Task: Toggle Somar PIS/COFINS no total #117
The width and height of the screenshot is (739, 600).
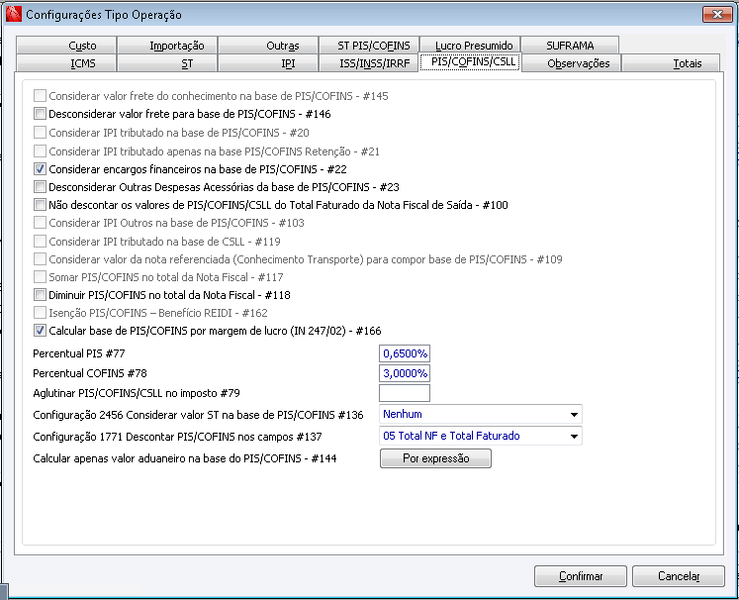Action: point(40,277)
